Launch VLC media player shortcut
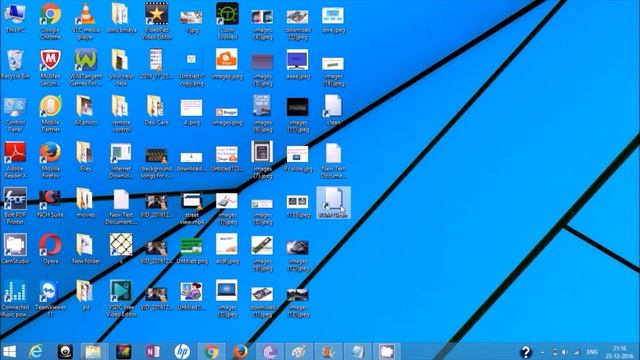Screen dimensions: 640x360 point(86,21)
